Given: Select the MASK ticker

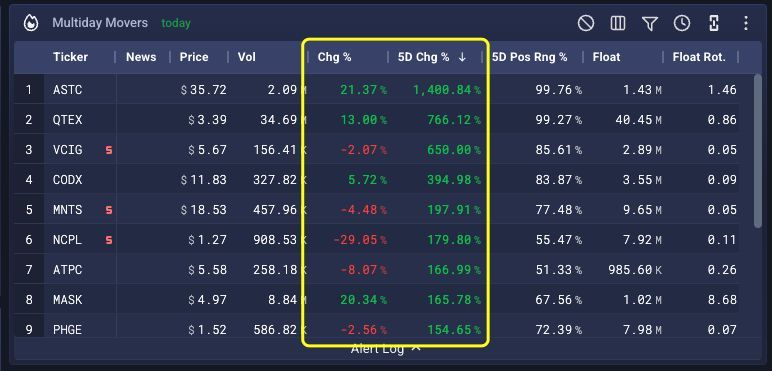Looking at the screenshot, I should coord(67,300).
